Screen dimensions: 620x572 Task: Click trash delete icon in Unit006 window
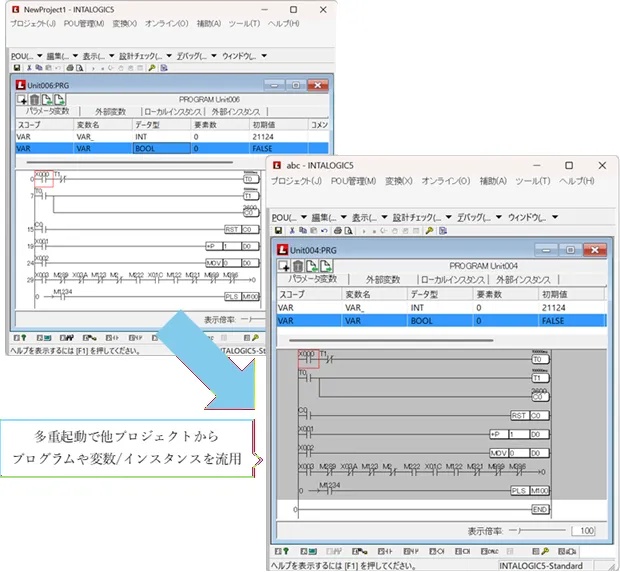click(35, 99)
